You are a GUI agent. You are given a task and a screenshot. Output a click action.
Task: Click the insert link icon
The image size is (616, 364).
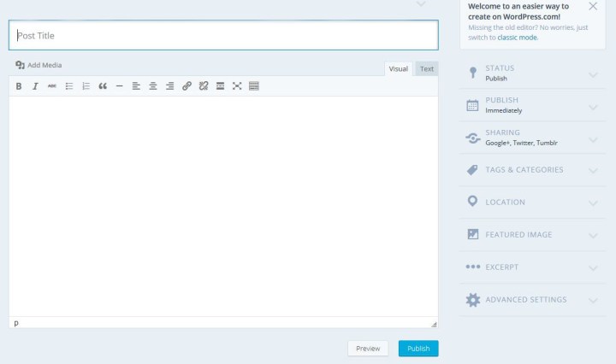coord(187,86)
